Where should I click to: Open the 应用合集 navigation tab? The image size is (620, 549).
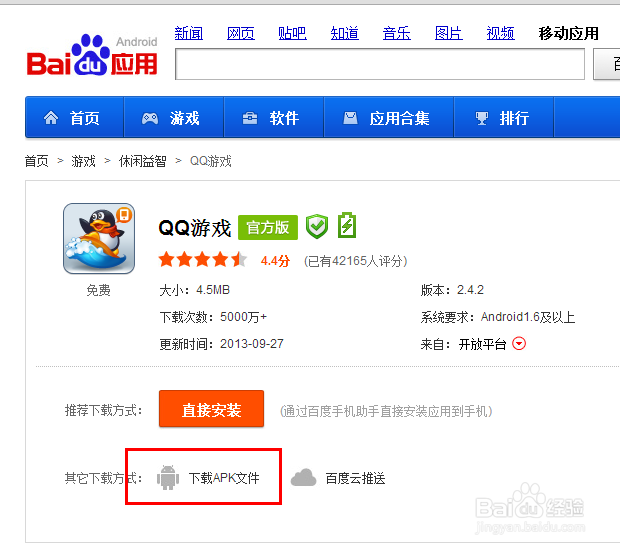[389, 117]
